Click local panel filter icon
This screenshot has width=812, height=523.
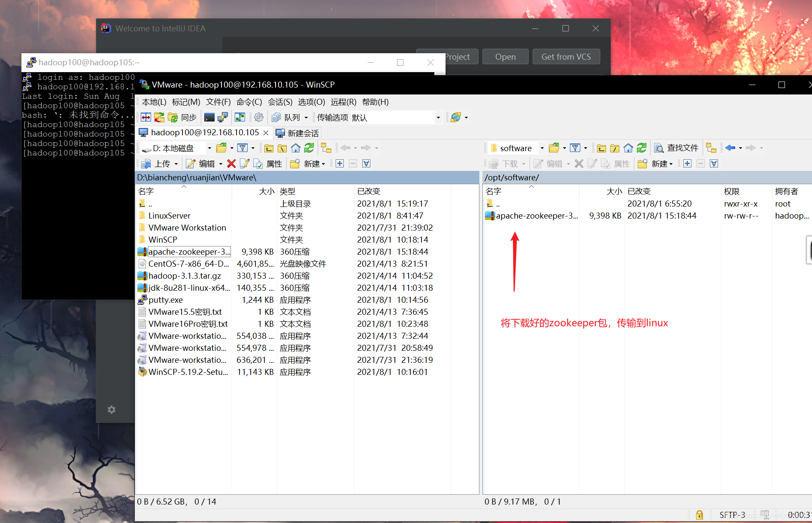[x=242, y=148]
